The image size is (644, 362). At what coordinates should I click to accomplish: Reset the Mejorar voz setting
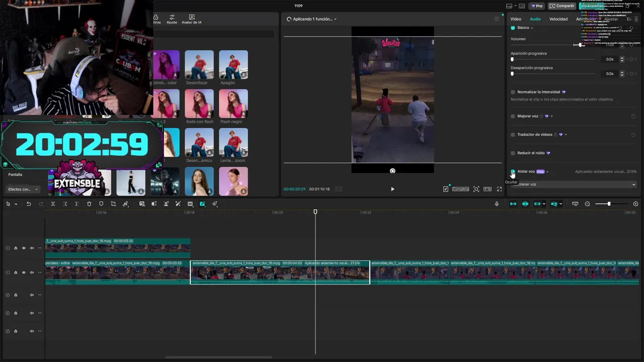[x=633, y=116]
